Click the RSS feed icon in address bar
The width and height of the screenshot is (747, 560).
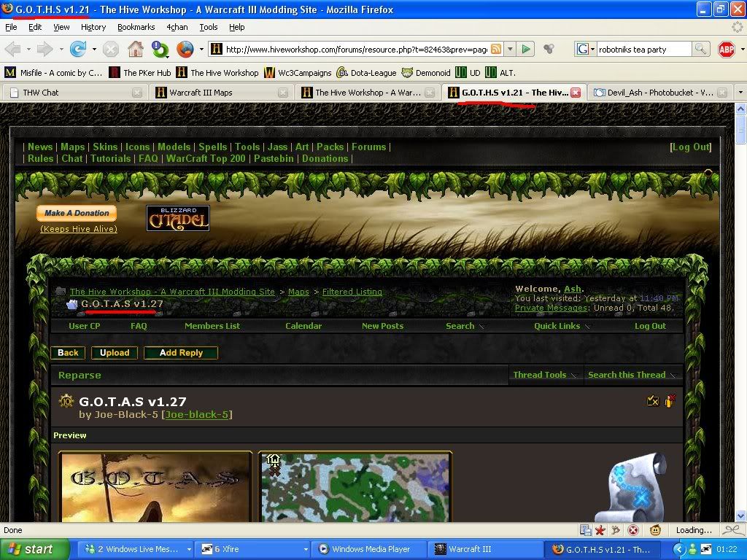496,49
